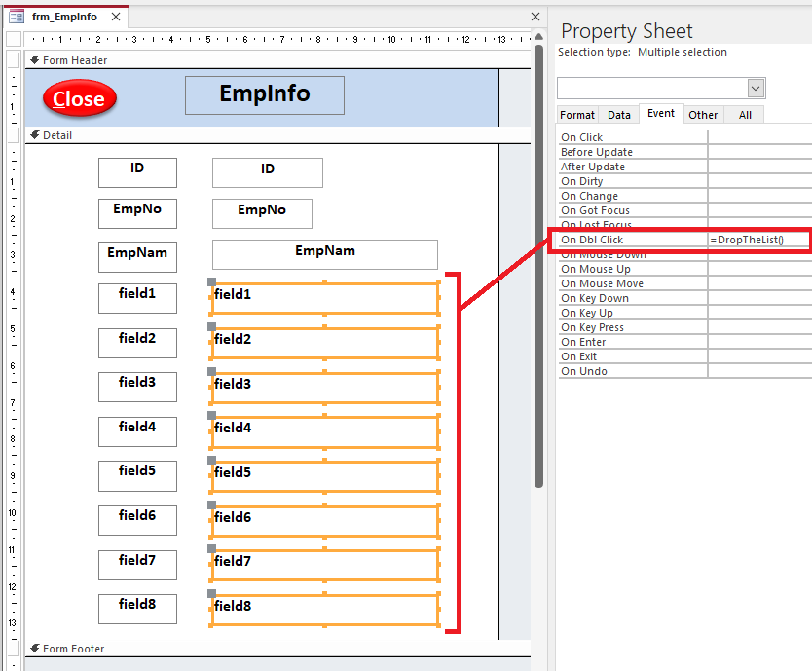The width and height of the screenshot is (812, 671).
Task: Click the On Key Up value field
Action: [759, 312]
